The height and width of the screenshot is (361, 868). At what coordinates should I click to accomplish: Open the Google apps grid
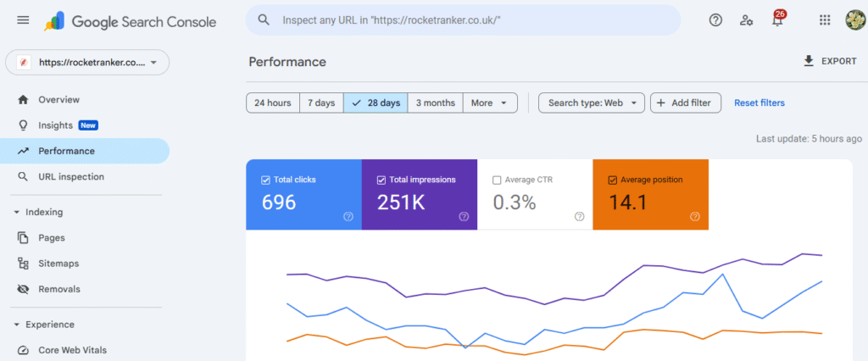click(824, 20)
